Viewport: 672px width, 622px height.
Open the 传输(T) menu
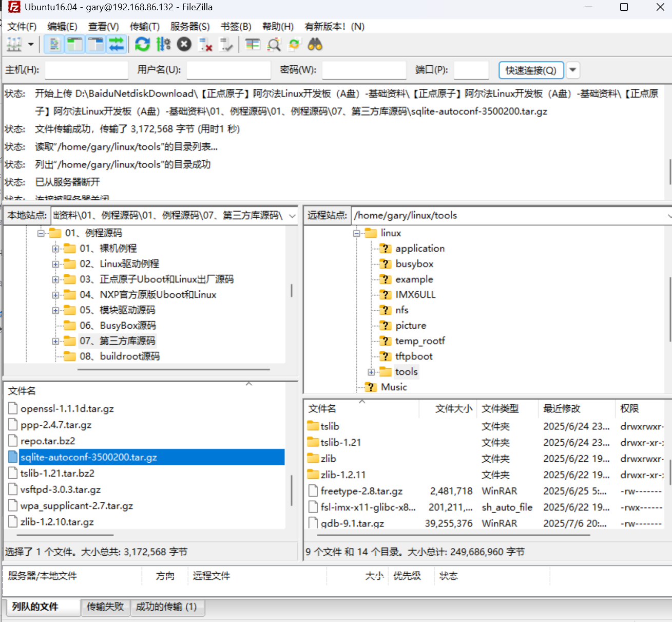(x=144, y=26)
